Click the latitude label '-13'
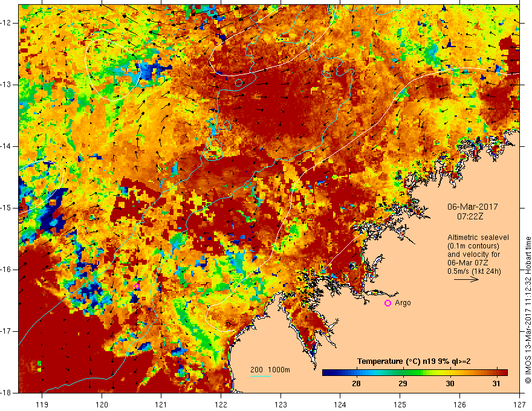Viewport: 532px width, 411px height. tap(7, 85)
